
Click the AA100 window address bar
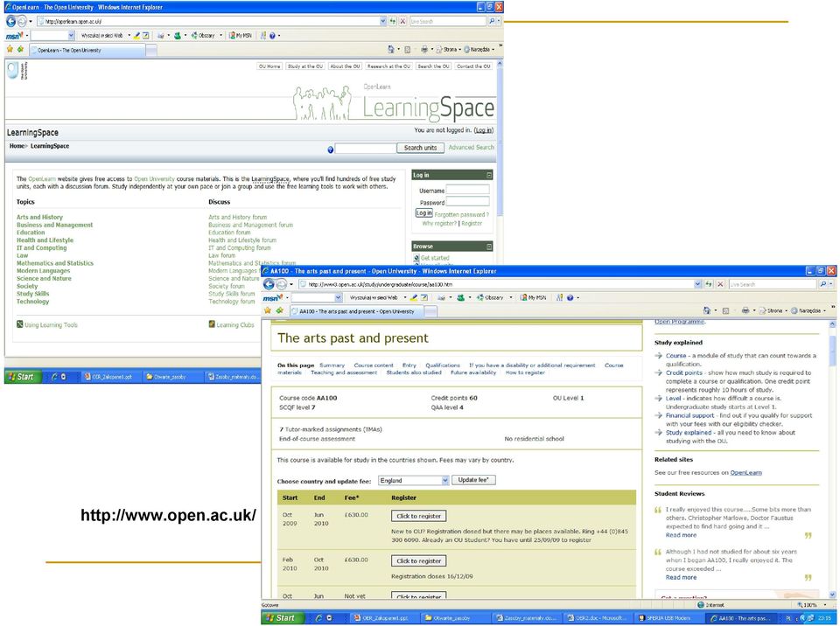tap(496, 284)
